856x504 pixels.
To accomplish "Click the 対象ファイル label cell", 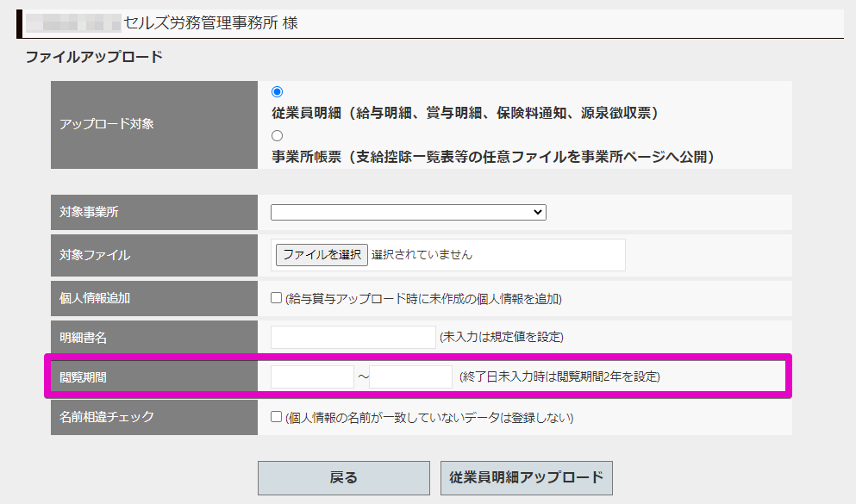I will [x=154, y=255].
